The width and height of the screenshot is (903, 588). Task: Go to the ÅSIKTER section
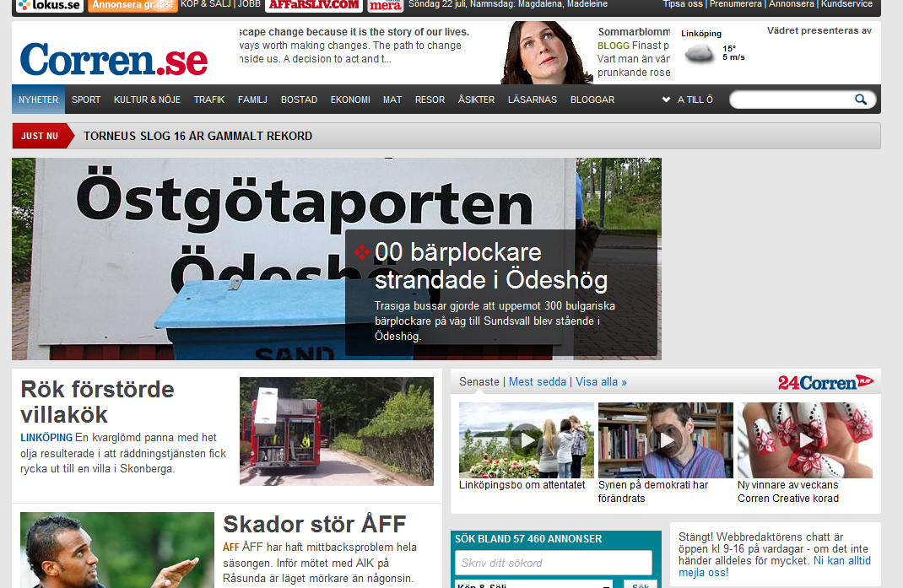[x=476, y=100]
